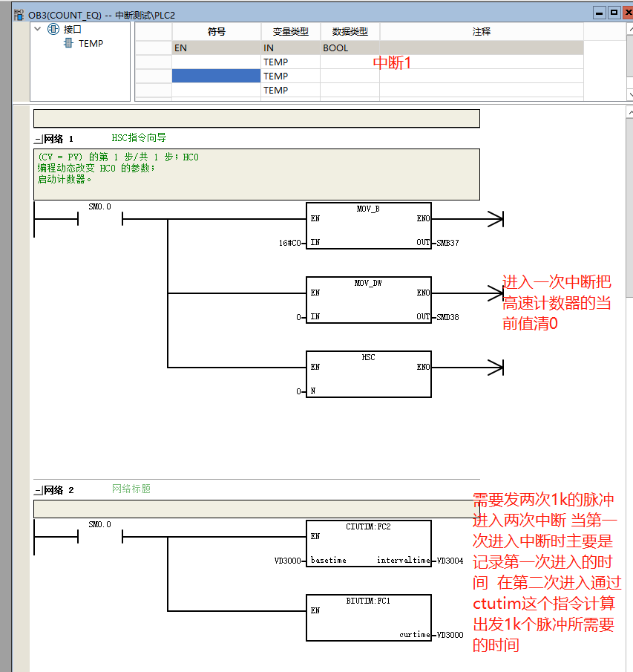
Task: Click the 16#C0 input operand
Action: (x=290, y=243)
